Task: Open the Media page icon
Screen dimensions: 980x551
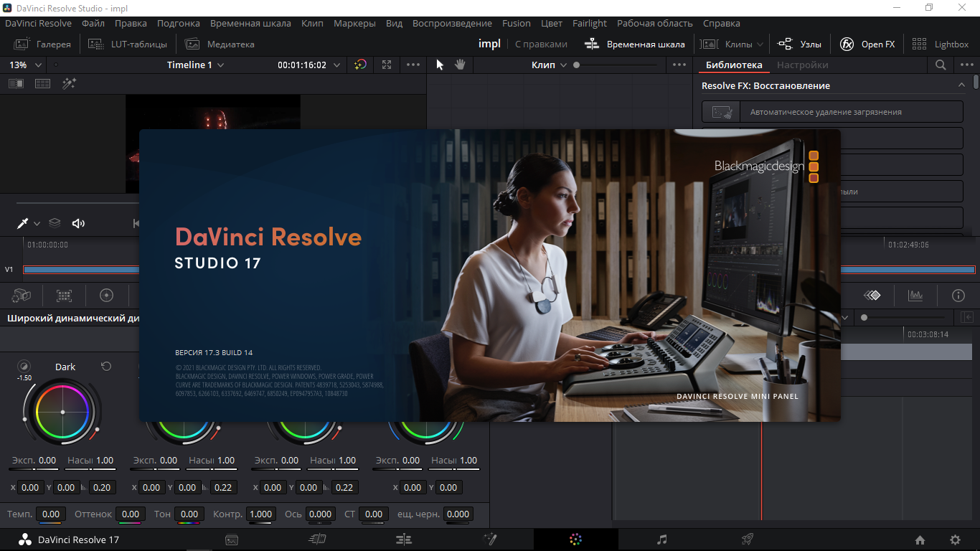Action: pos(232,540)
